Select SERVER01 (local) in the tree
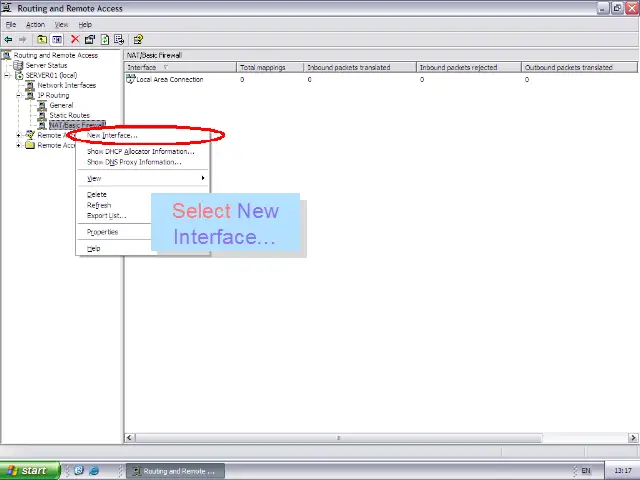Screen dimensions: 640x480 click(x=51, y=76)
